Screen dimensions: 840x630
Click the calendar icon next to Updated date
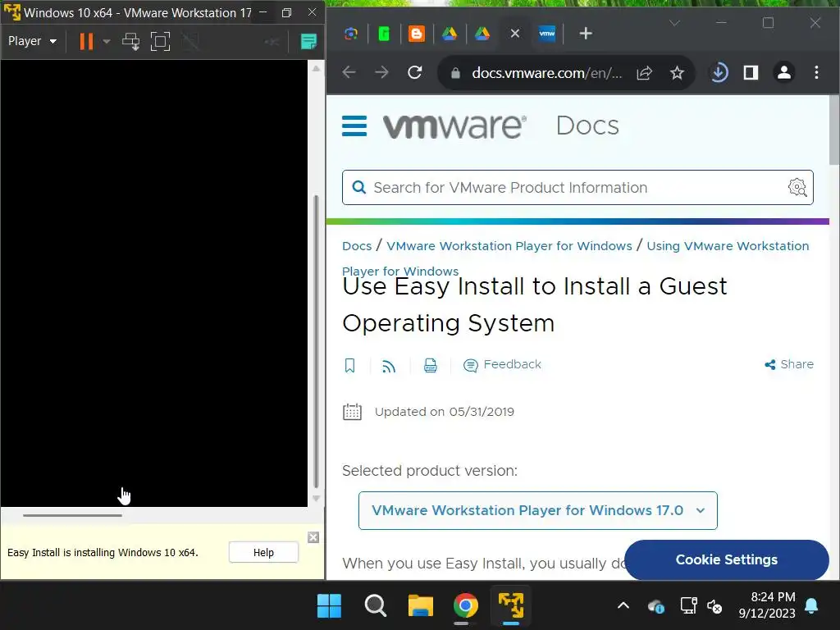coord(352,412)
